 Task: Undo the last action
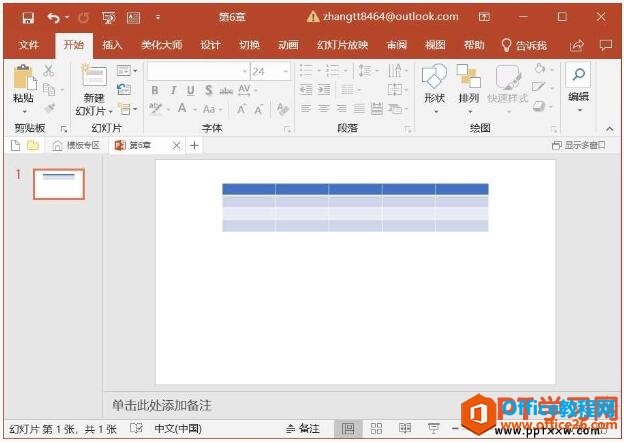53,18
